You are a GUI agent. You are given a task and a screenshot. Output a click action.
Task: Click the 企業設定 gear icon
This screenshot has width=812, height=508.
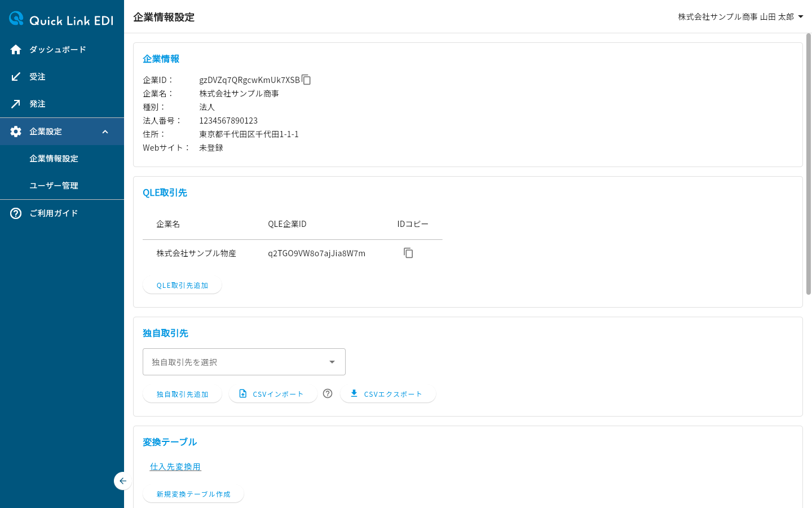16,132
